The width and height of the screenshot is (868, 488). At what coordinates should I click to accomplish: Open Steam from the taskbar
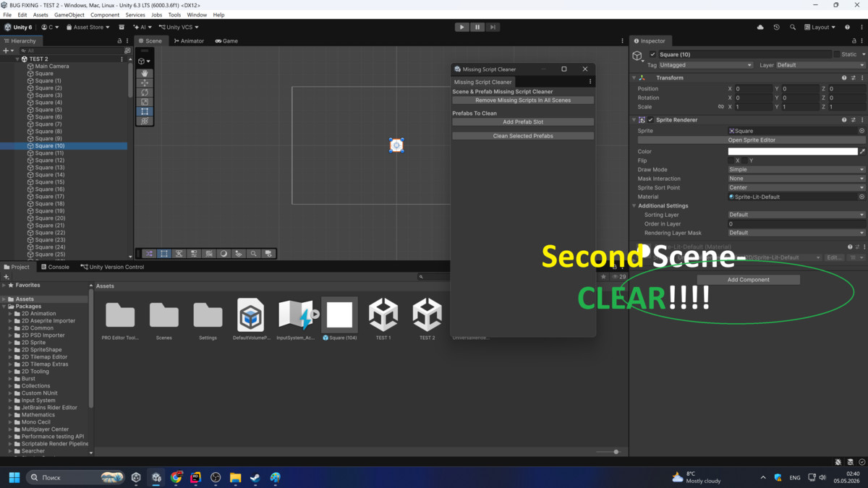pyautogui.click(x=255, y=477)
